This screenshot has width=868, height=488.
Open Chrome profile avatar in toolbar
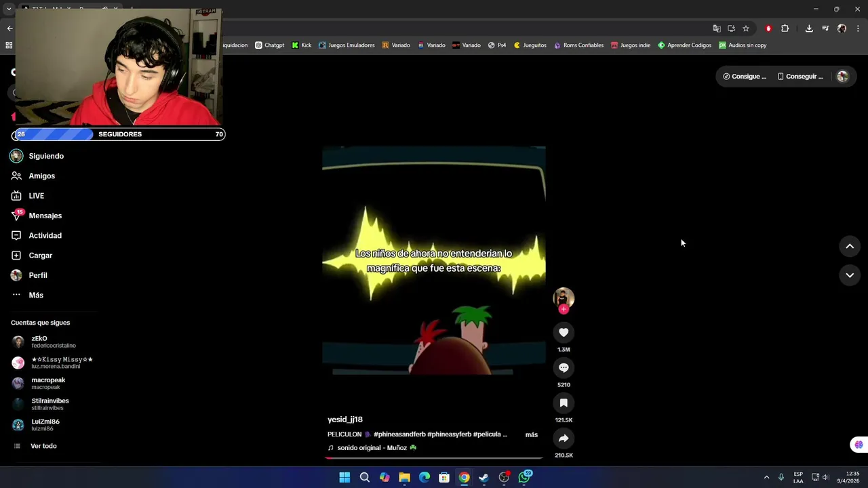842,28
